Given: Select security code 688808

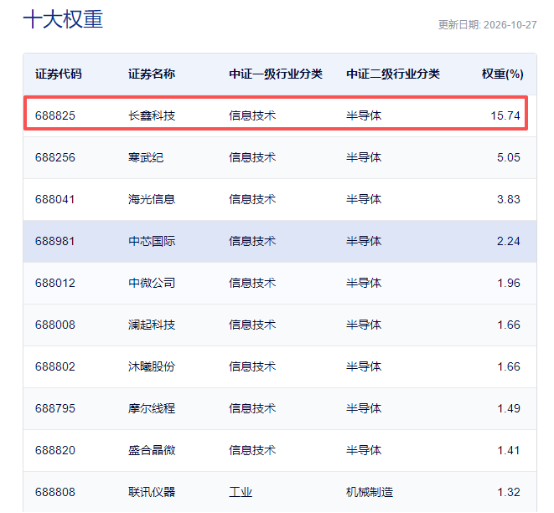Looking at the screenshot, I should tap(55, 492).
